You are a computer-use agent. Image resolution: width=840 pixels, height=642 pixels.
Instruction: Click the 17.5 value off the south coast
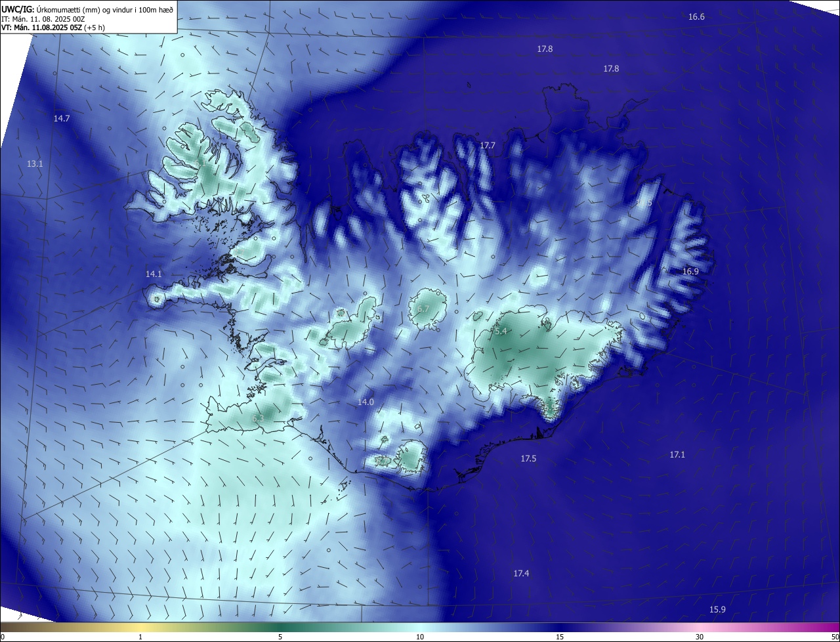coord(528,459)
